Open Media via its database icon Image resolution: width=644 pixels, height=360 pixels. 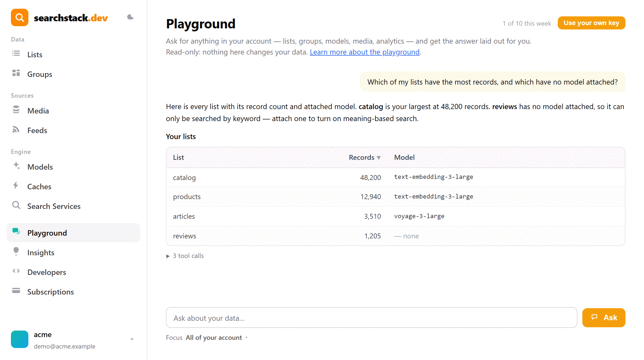pos(16,110)
